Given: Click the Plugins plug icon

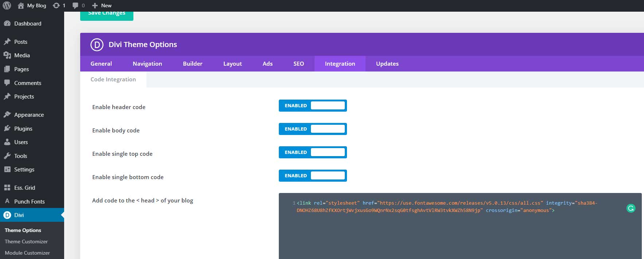Looking at the screenshot, I should tap(7, 128).
